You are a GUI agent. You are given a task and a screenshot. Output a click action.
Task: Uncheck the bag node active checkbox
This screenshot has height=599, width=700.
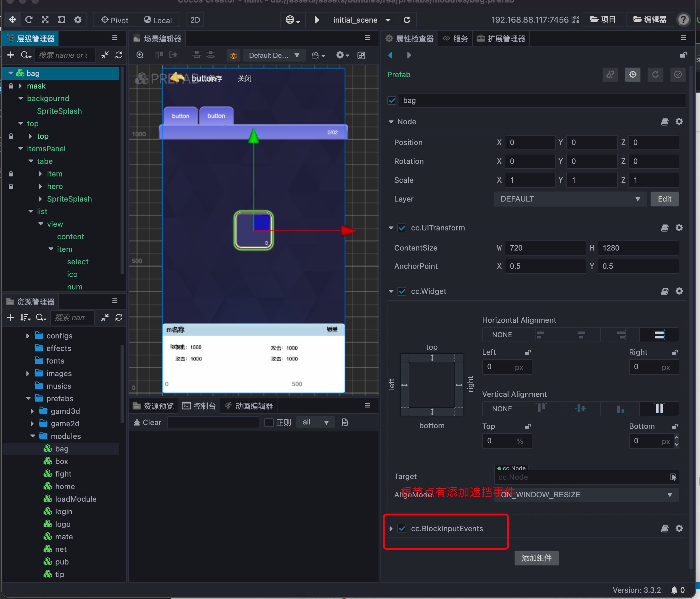point(391,100)
